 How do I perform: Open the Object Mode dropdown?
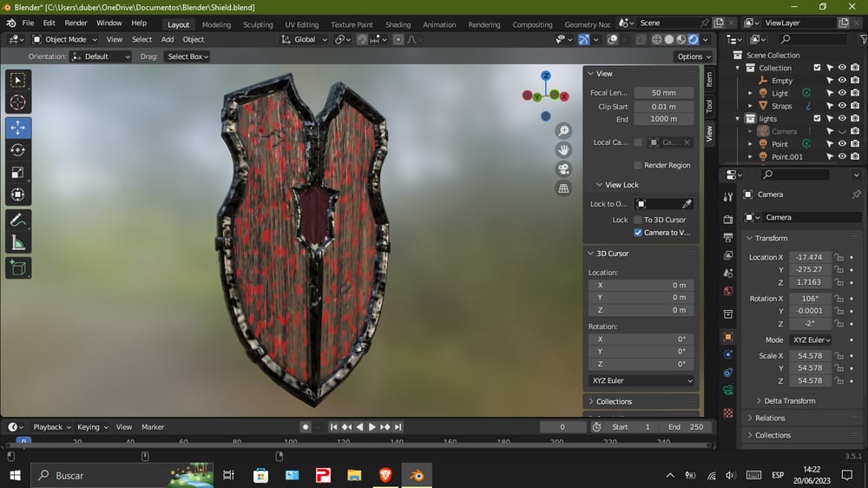64,40
